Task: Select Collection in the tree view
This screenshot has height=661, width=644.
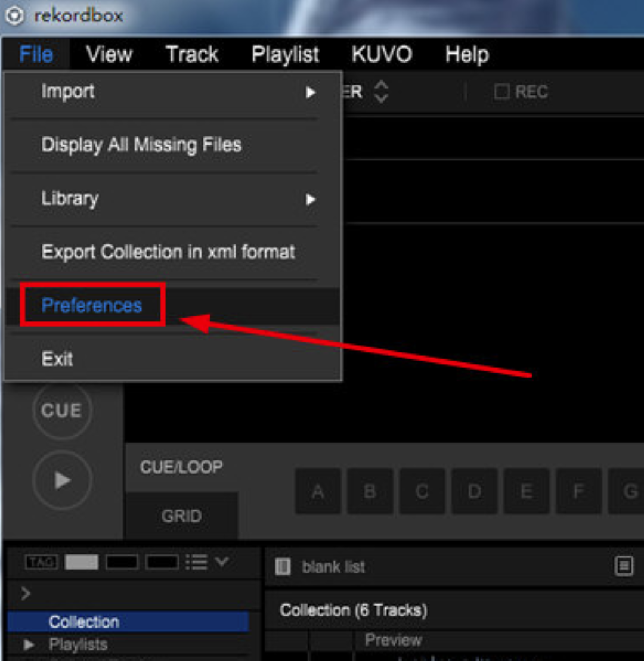Action: click(x=84, y=622)
